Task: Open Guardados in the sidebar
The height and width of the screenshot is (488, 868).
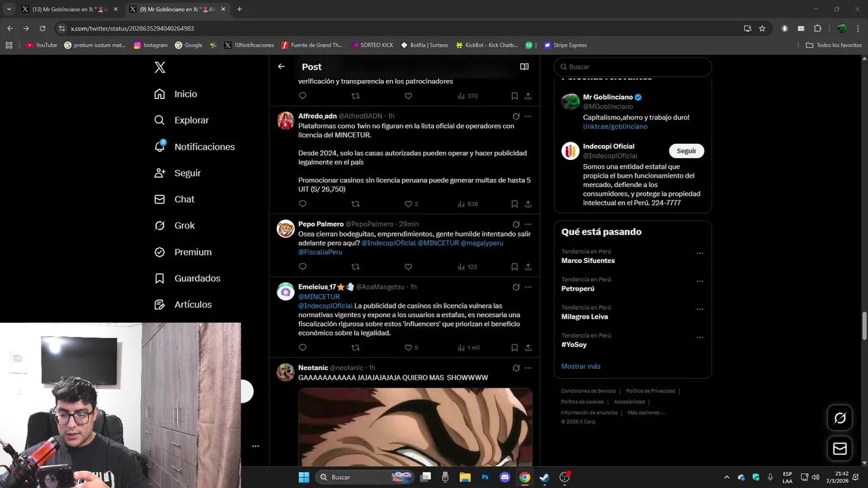Action: (187, 278)
